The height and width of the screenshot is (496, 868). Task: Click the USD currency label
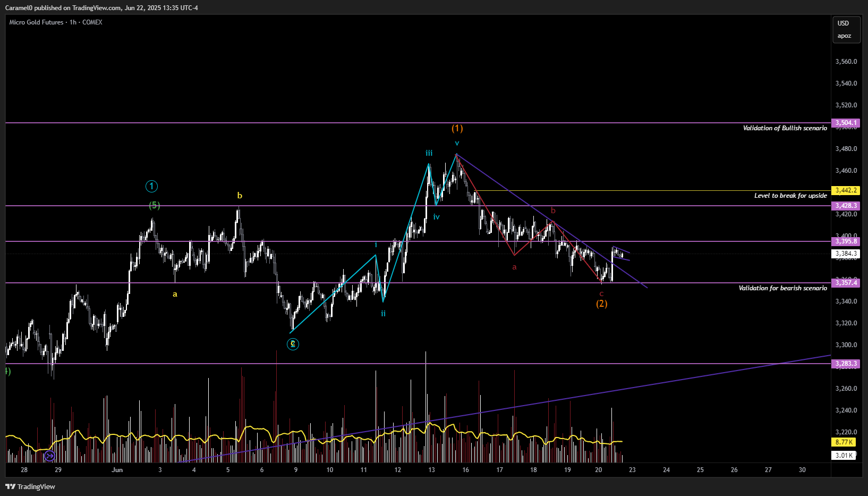pyautogui.click(x=843, y=23)
